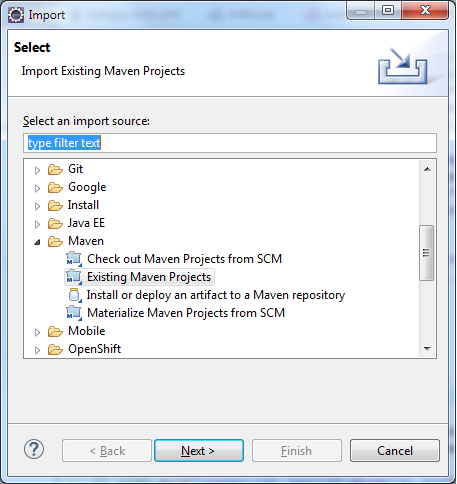Click the Install or deploy artifact jar icon

coord(74,295)
